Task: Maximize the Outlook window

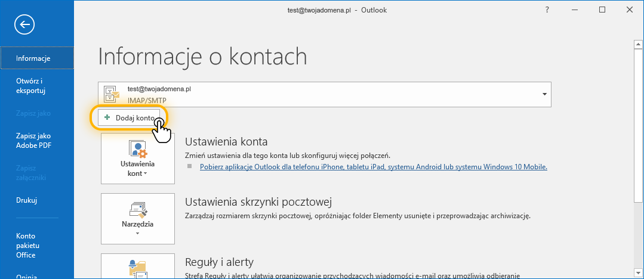Action: tap(602, 10)
